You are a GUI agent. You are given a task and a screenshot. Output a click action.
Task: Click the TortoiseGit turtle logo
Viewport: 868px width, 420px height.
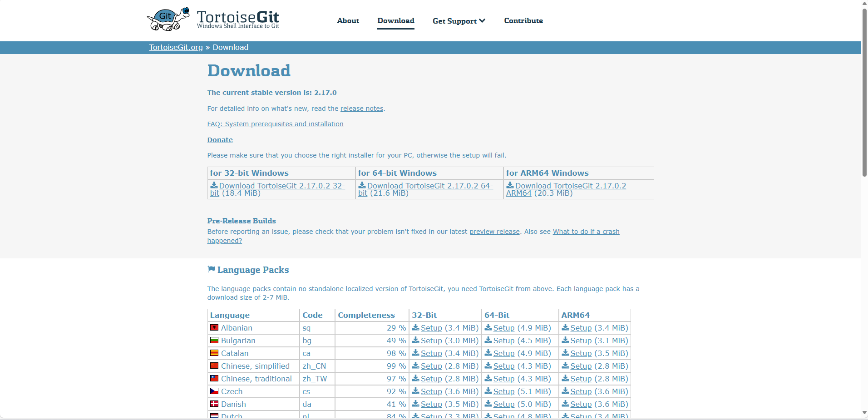pos(168,19)
